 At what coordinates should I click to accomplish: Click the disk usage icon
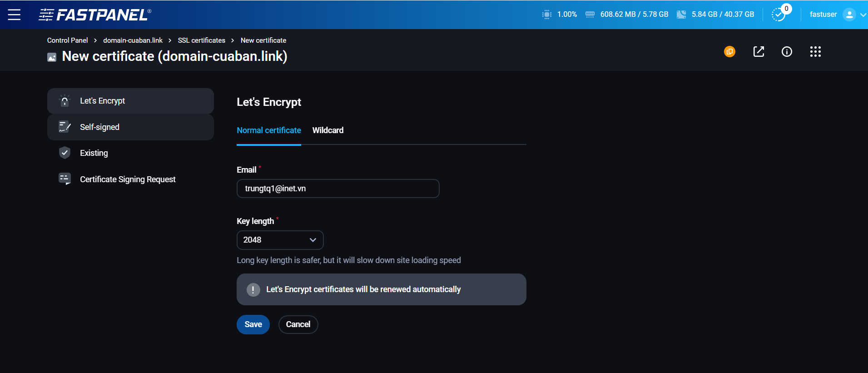[x=681, y=15]
